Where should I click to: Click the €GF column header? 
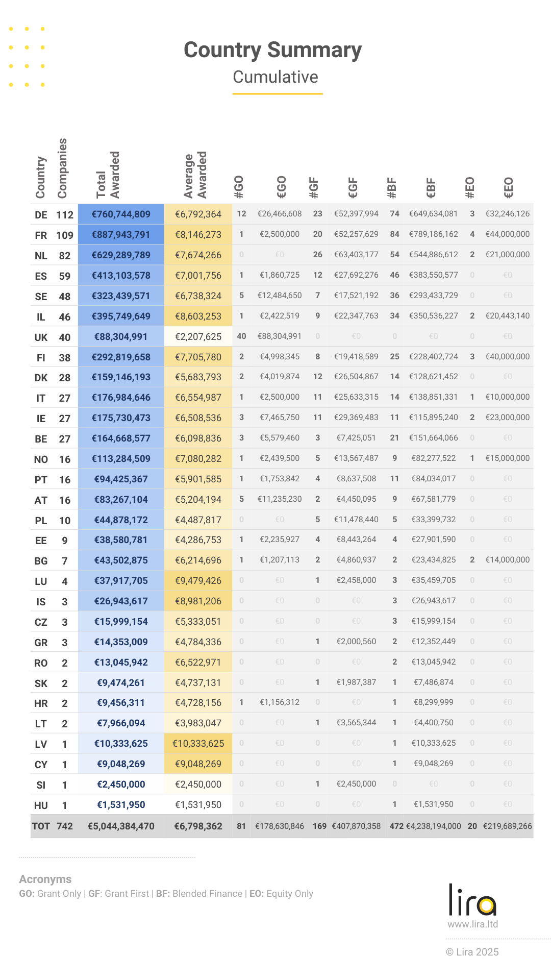coord(353,187)
